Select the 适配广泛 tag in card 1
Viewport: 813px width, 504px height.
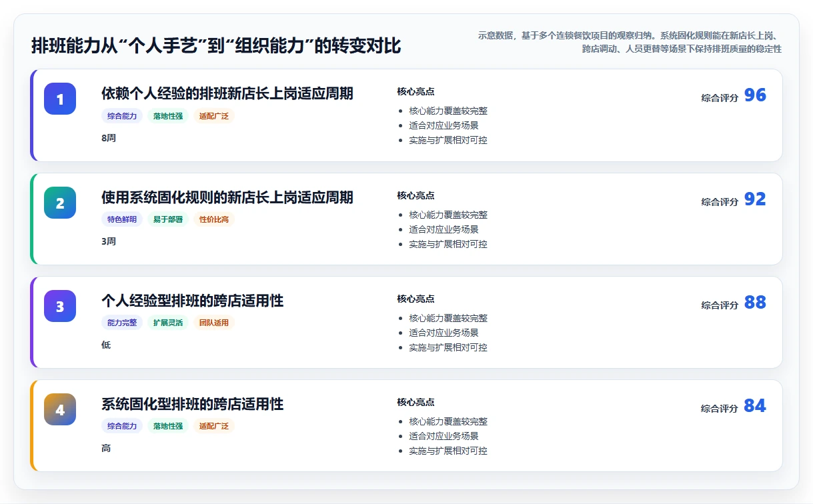point(214,116)
